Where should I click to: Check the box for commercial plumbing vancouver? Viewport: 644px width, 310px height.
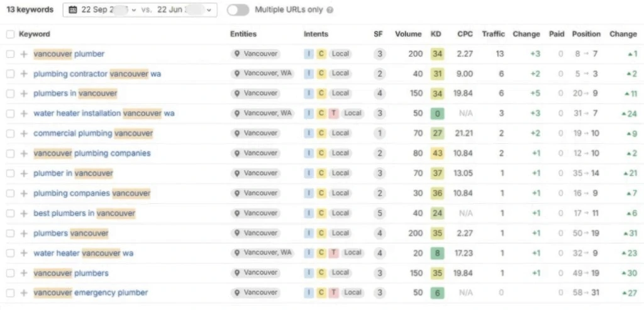click(x=10, y=133)
